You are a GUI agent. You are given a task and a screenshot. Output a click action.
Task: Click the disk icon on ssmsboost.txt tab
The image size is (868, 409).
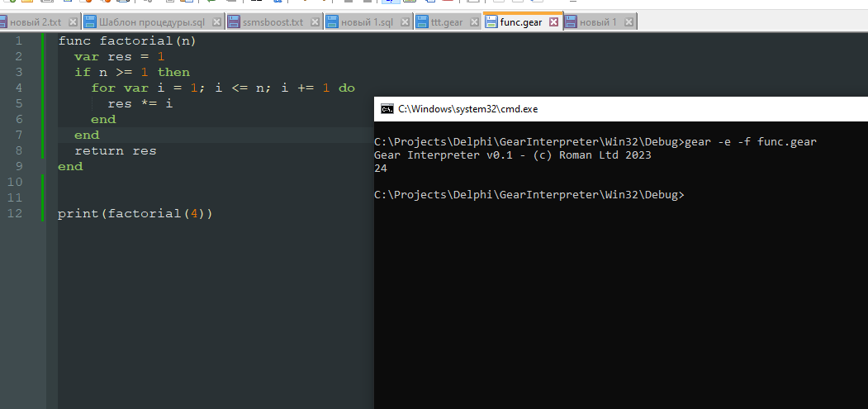point(233,22)
